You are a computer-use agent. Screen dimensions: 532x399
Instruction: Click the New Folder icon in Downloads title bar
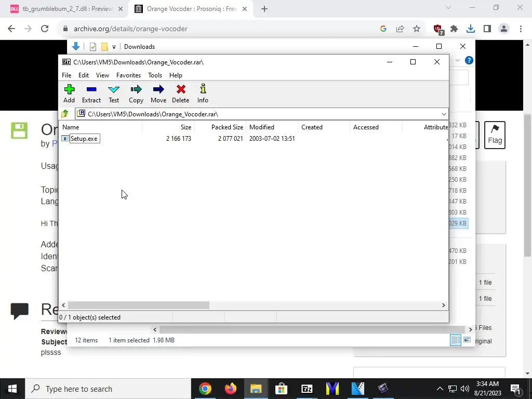point(104,47)
